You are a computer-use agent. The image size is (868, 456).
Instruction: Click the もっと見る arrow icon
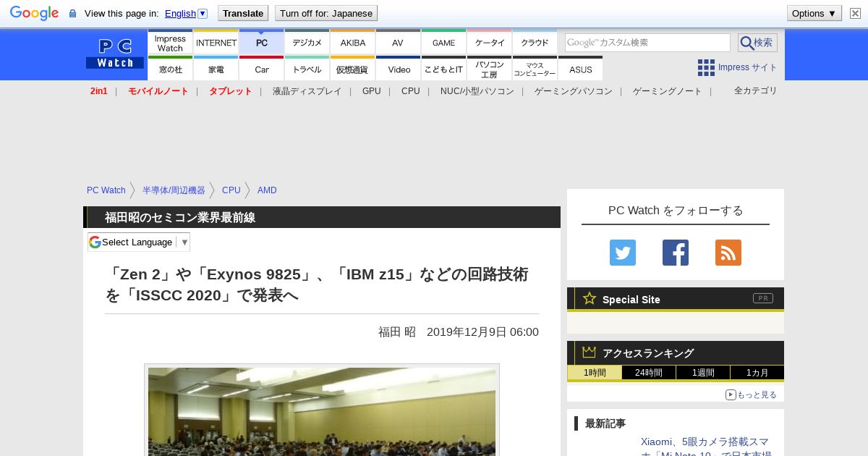point(731,394)
